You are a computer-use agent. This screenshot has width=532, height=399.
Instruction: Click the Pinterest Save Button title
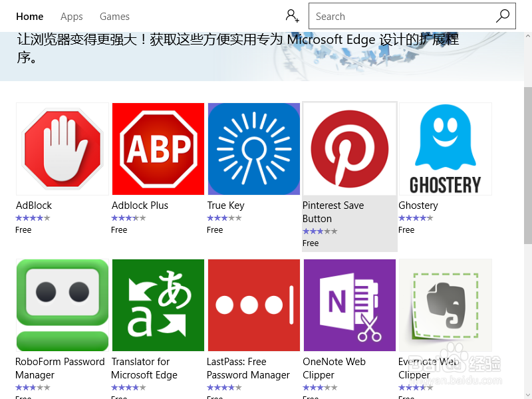pyautogui.click(x=333, y=211)
